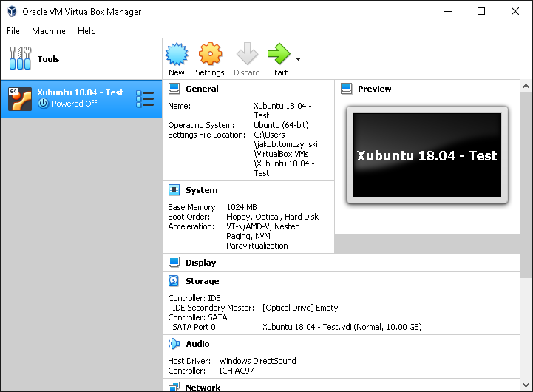533x392 pixels.
Task: Click the Storage section disk icon
Action: 174,281
